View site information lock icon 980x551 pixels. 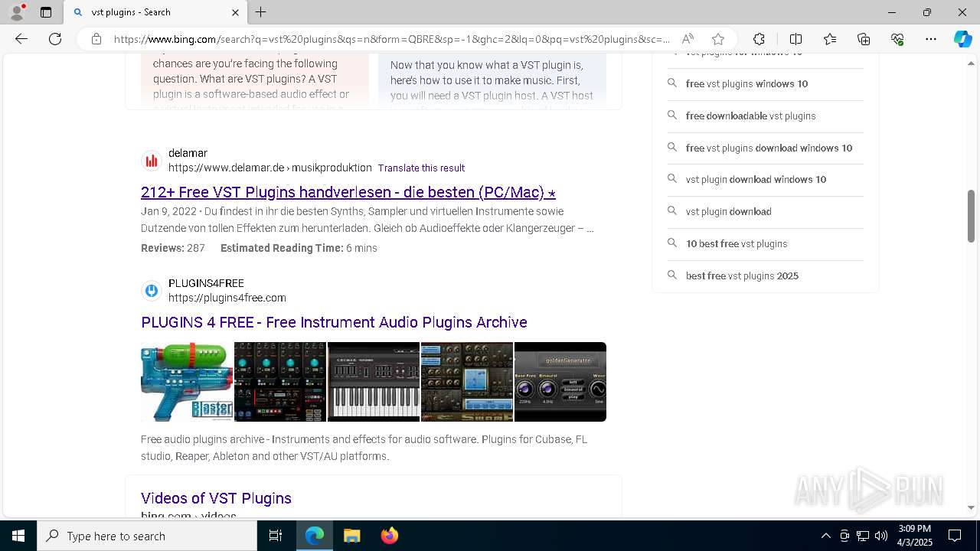(96, 39)
